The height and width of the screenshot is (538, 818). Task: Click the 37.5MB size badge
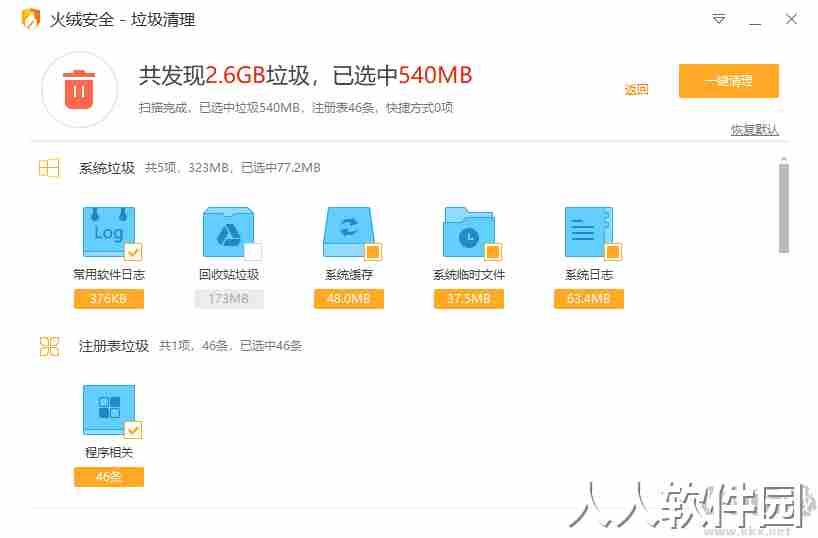tap(468, 299)
